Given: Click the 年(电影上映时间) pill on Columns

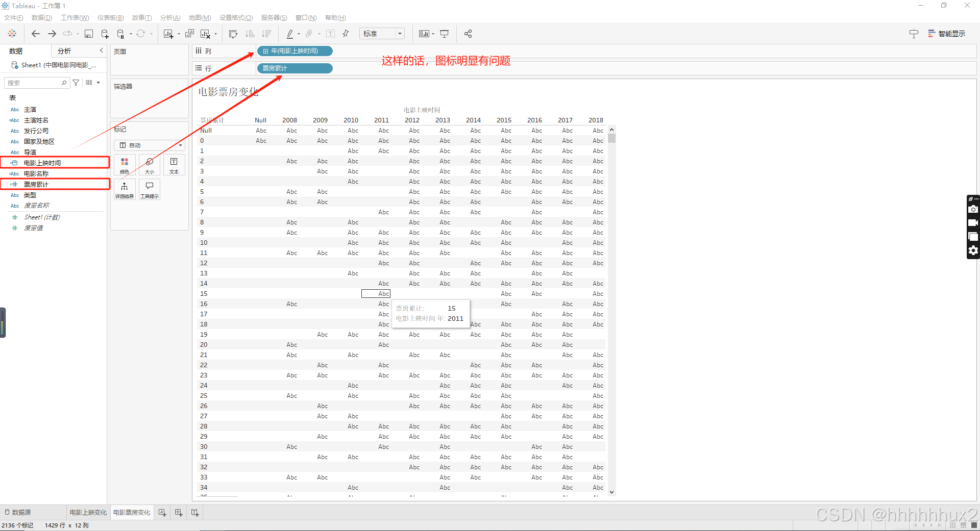Looking at the screenshot, I should pyautogui.click(x=295, y=51).
